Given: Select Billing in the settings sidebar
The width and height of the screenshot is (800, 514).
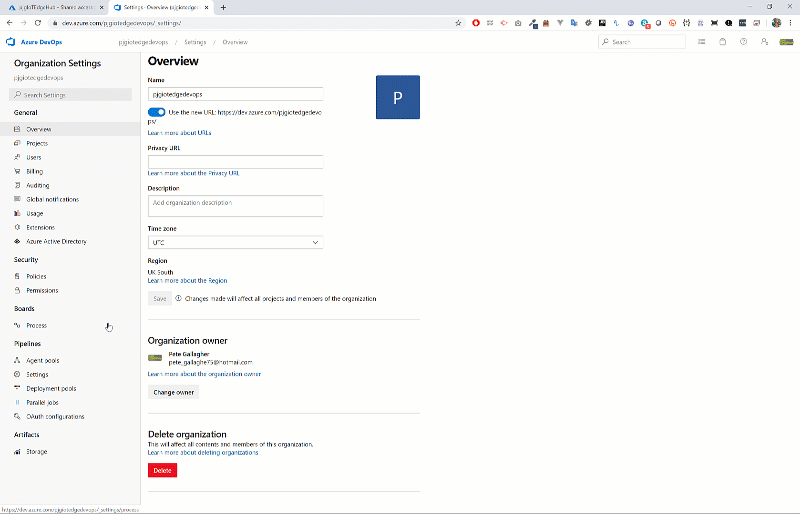Looking at the screenshot, I should point(70,172).
